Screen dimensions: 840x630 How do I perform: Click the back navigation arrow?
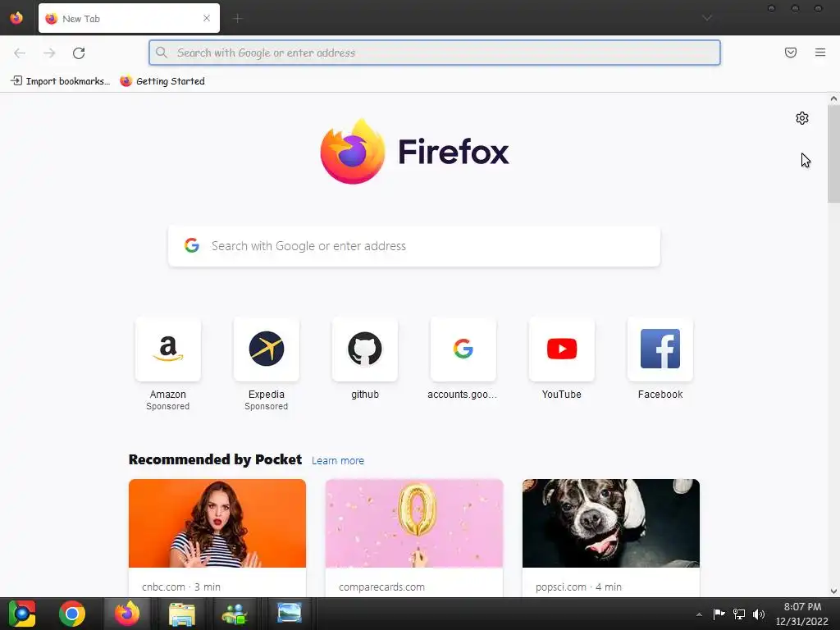(20, 52)
